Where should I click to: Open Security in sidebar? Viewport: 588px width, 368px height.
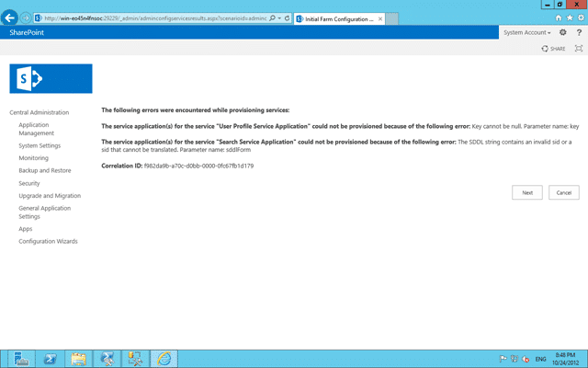pos(28,183)
